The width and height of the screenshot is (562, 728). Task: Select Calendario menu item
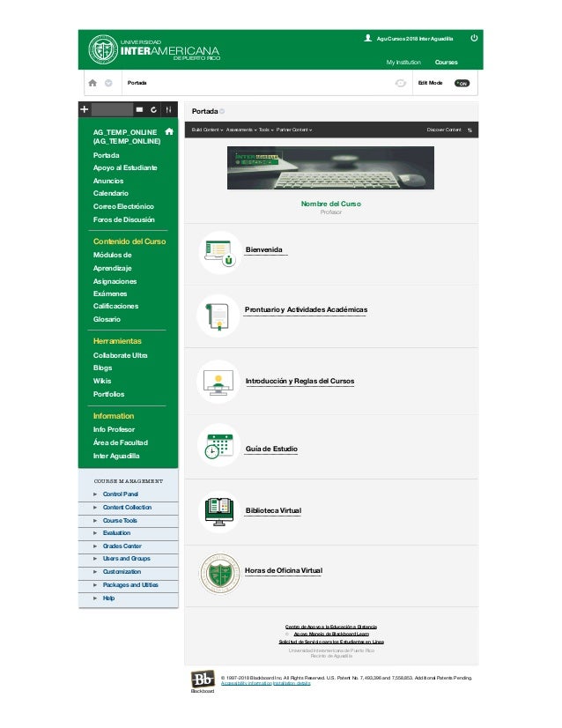[110, 193]
